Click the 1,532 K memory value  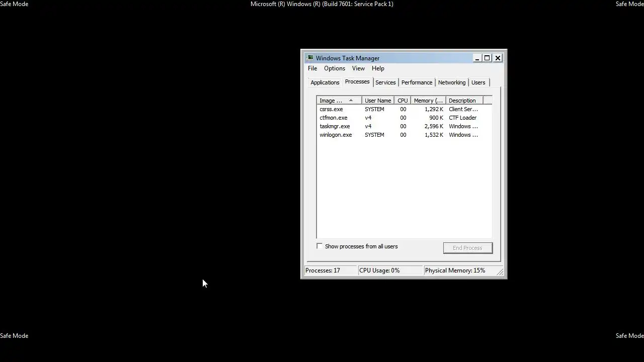tap(434, 135)
